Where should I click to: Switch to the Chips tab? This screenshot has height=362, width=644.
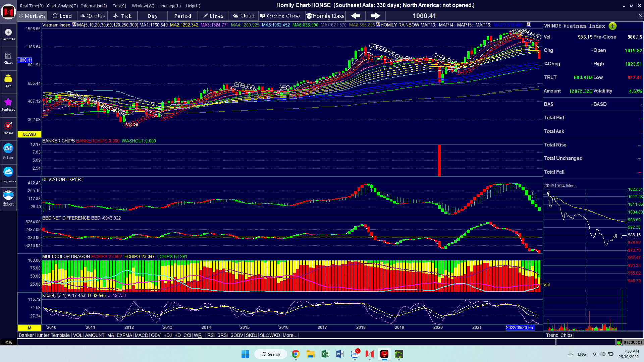(567, 335)
